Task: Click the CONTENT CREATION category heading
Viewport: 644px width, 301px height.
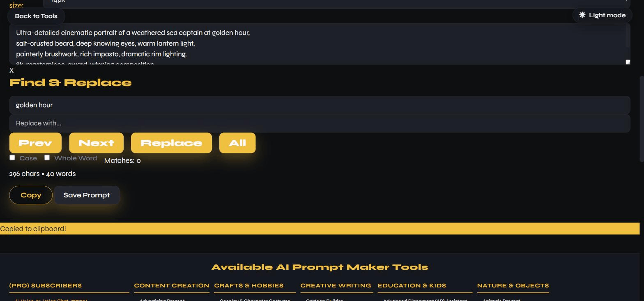Action: click(x=172, y=285)
